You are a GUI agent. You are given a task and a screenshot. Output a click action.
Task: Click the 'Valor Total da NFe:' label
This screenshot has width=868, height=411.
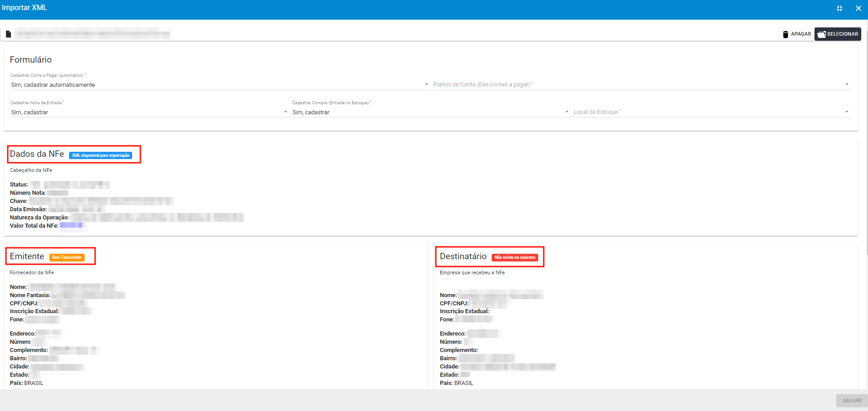pos(34,226)
